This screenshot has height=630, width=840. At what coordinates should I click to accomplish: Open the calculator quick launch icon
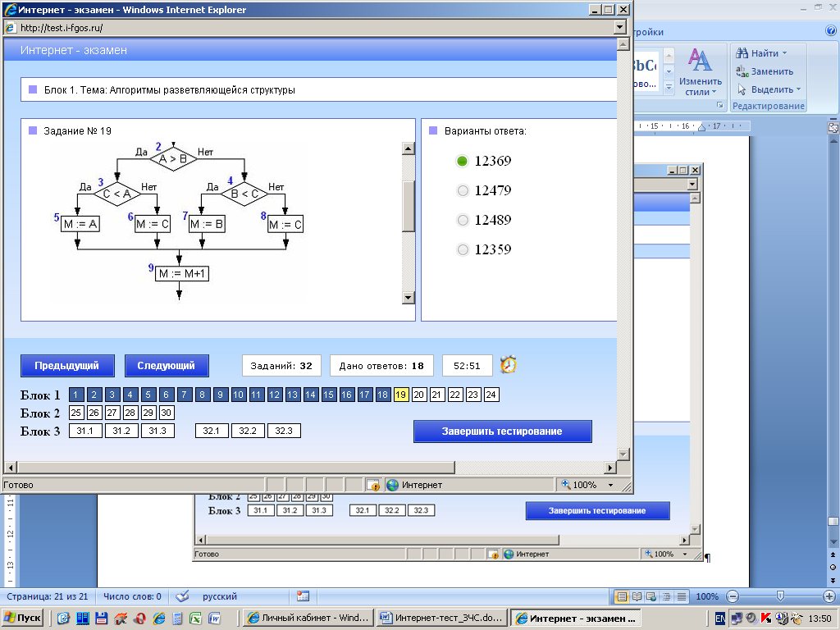[x=177, y=619]
